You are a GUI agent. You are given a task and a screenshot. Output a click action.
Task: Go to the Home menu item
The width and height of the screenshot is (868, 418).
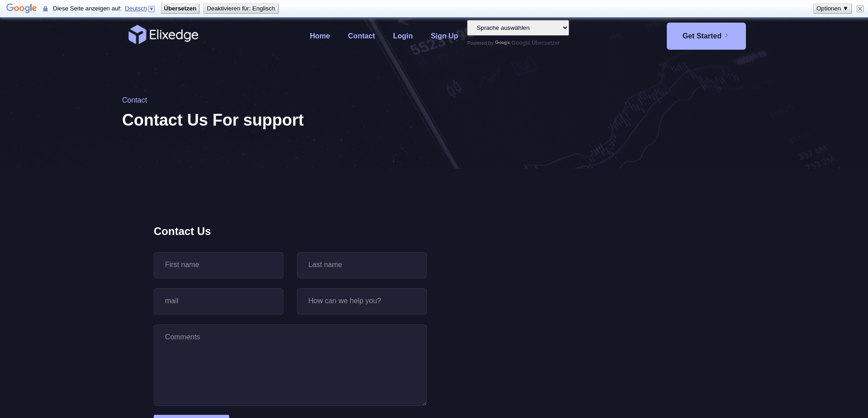[x=320, y=36]
